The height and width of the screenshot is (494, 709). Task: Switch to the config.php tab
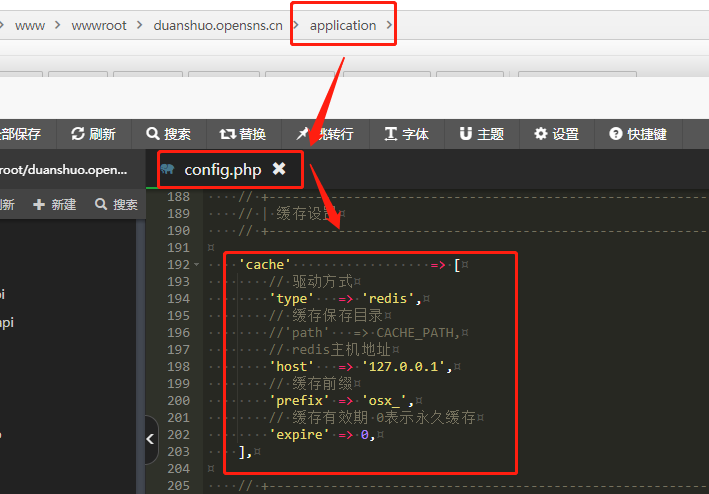(222, 170)
